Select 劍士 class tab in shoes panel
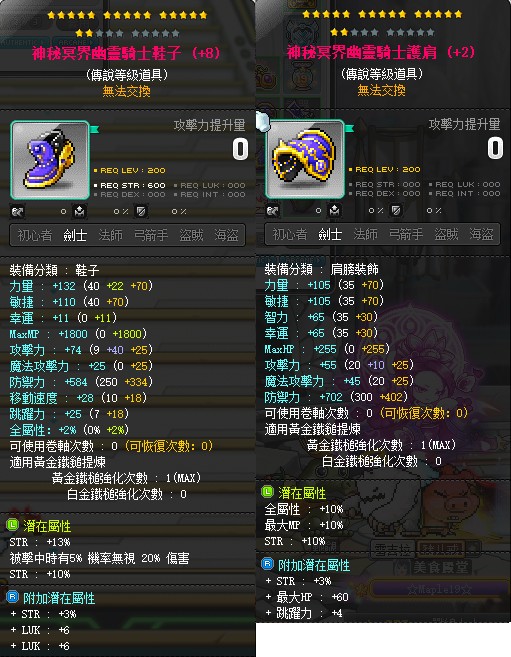The height and width of the screenshot is (657, 511). (x=75, y=235)
